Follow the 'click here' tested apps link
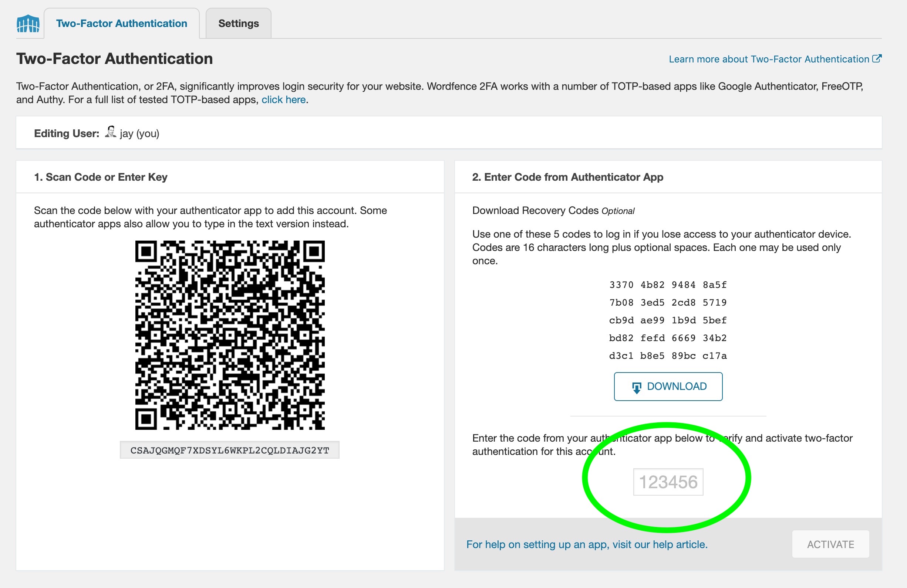The height and width of the screenshot is (588, 907). click(x=284, y=100)
